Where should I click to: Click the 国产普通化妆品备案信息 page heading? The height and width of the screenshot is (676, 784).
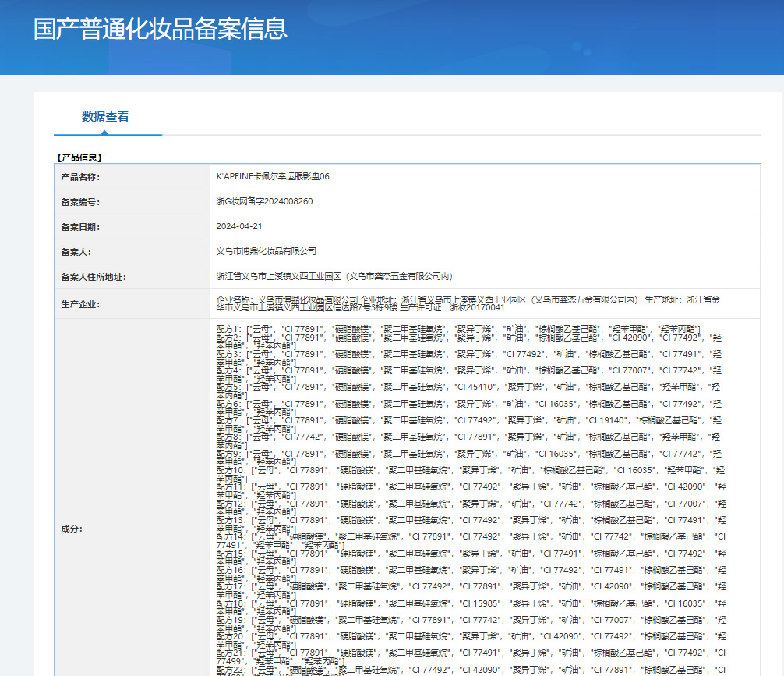pyautogui.click(x=161, y=29)
